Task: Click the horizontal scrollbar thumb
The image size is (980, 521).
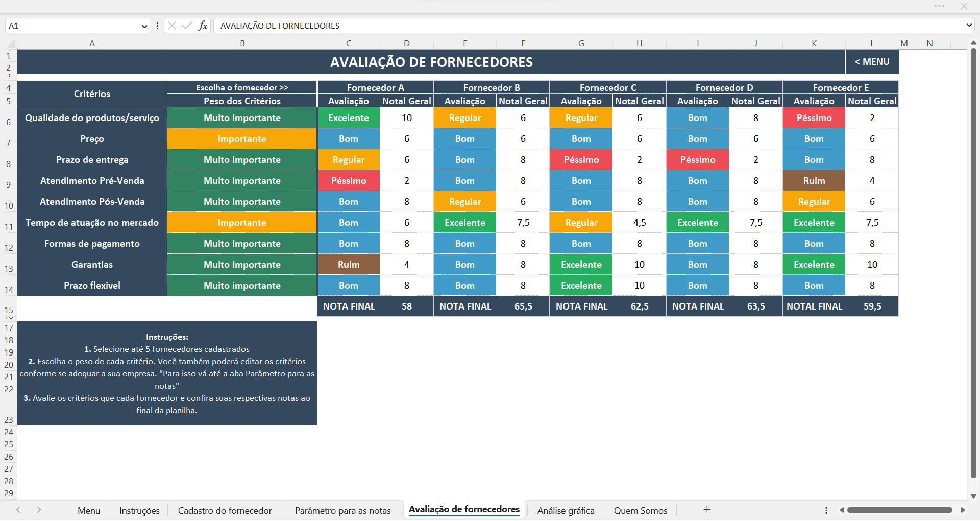Action: [x=900, y=510]
